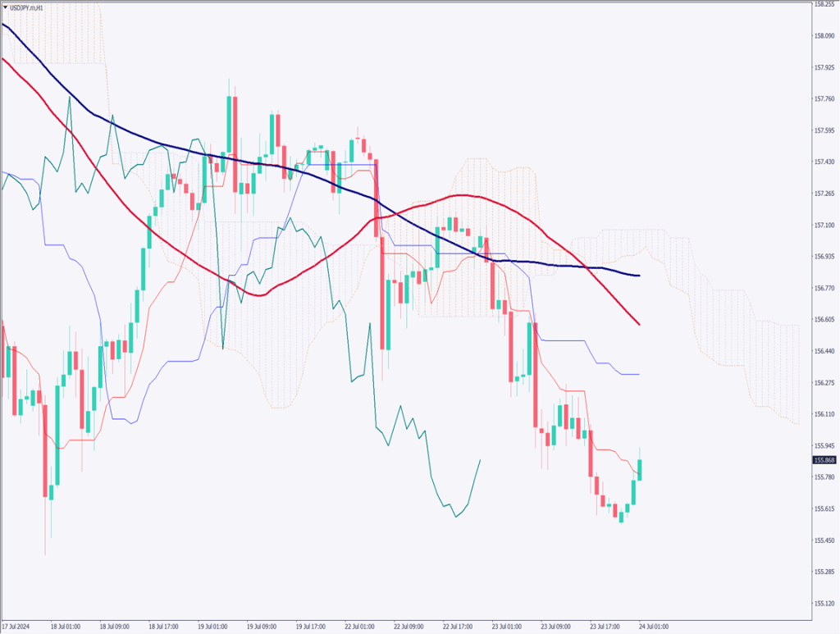Click the 158.255 level on price axis
This screenshot has height=634, width=840.
tap(824, 4)
